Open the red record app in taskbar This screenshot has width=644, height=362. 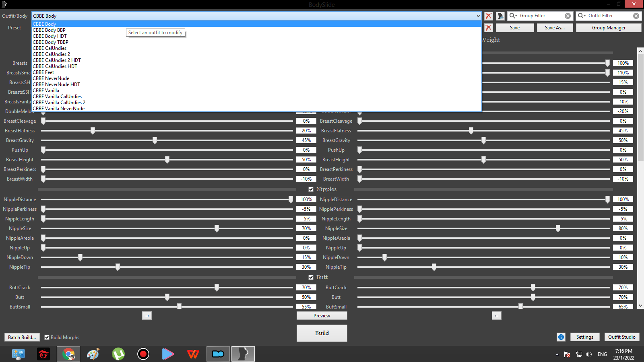tap(143, 354)
